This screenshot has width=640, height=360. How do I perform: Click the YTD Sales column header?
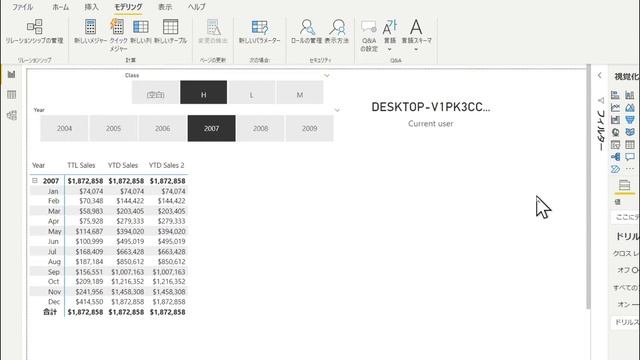[123, 165]
